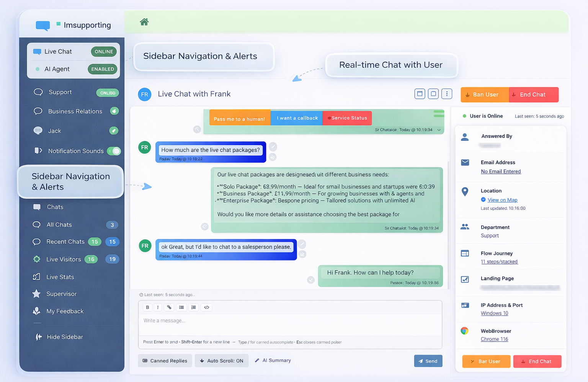Click the End Chat button

pyautogui.click(x=534, y=95)
